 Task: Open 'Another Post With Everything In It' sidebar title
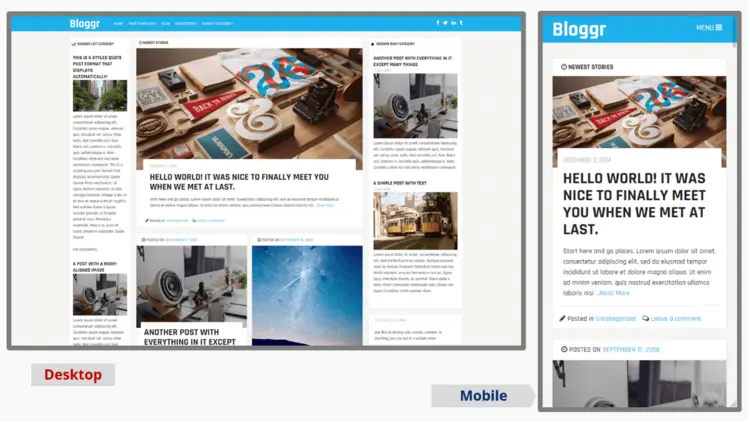coord(412,61)
